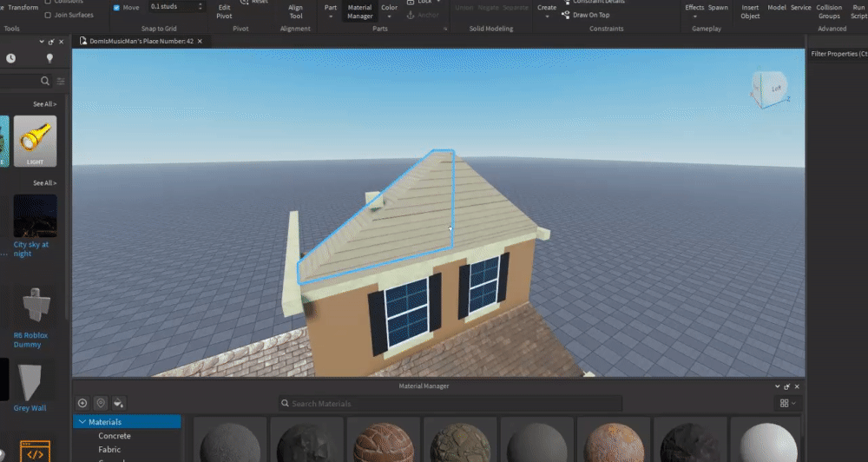Screen dimensions: 868x462
Task: Click the Search Materials field
Action: click(x=450, y=403)
